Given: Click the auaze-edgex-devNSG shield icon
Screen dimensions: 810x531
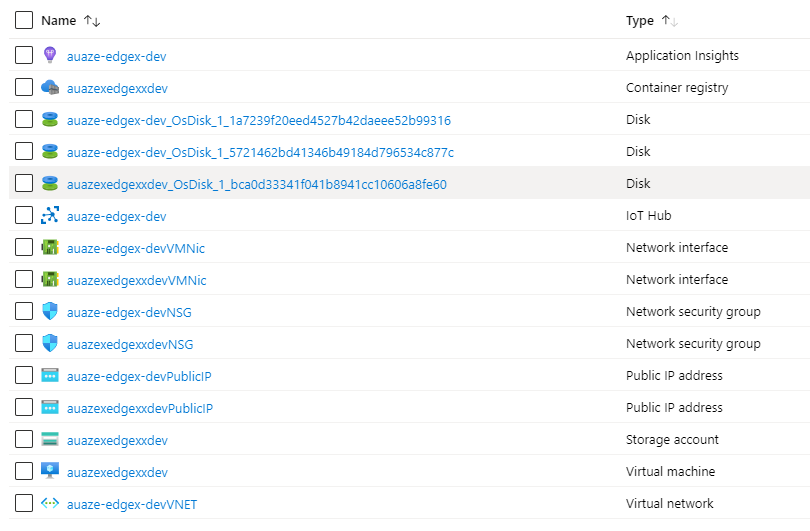Looking at the screenshot, I should pos(50,311).
